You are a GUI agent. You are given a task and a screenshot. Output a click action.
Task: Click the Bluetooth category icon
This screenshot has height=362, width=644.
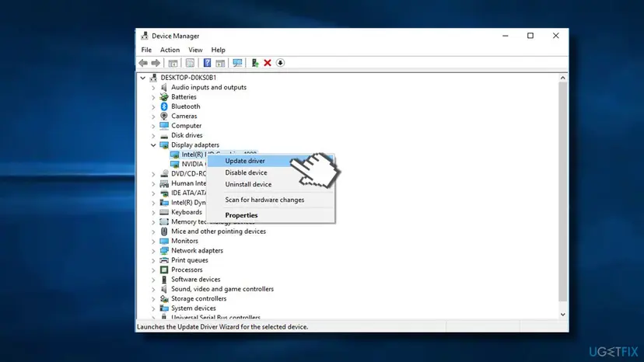click(164, 106)
